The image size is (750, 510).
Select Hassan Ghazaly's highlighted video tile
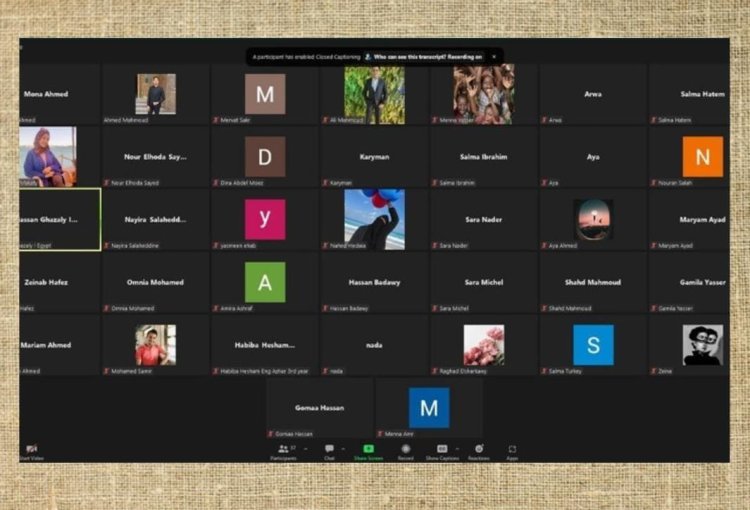60,219
